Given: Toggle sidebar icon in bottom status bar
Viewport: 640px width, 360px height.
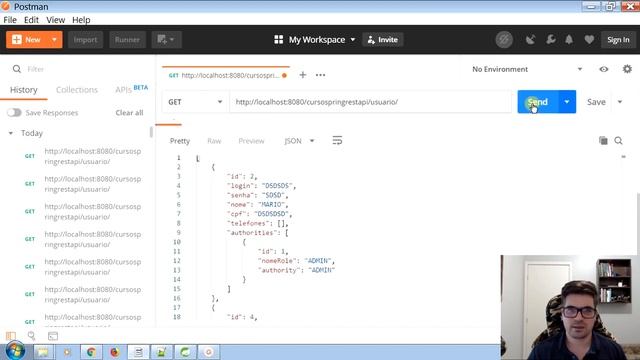Looking at the screenshot, I should [x=11, y=336].
